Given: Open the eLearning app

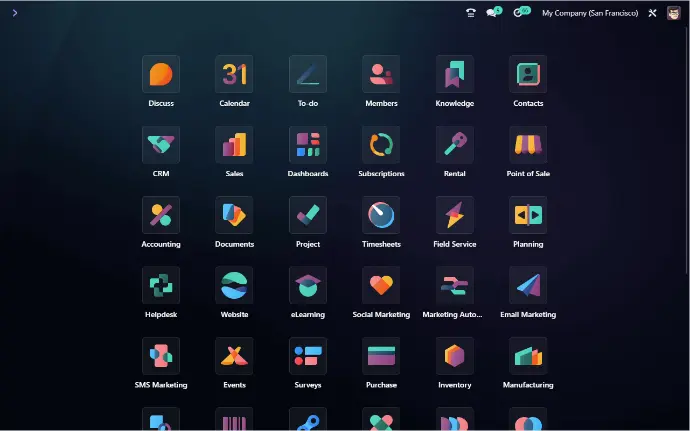Looking at the screenshot, I should click(308, 285).
